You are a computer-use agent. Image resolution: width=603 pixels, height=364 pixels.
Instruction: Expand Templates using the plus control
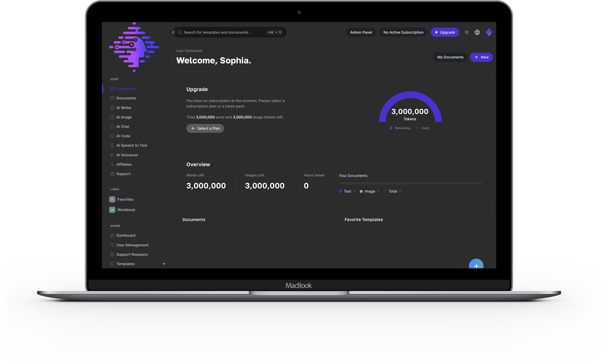pyautogui.click(x=164, y=264)
